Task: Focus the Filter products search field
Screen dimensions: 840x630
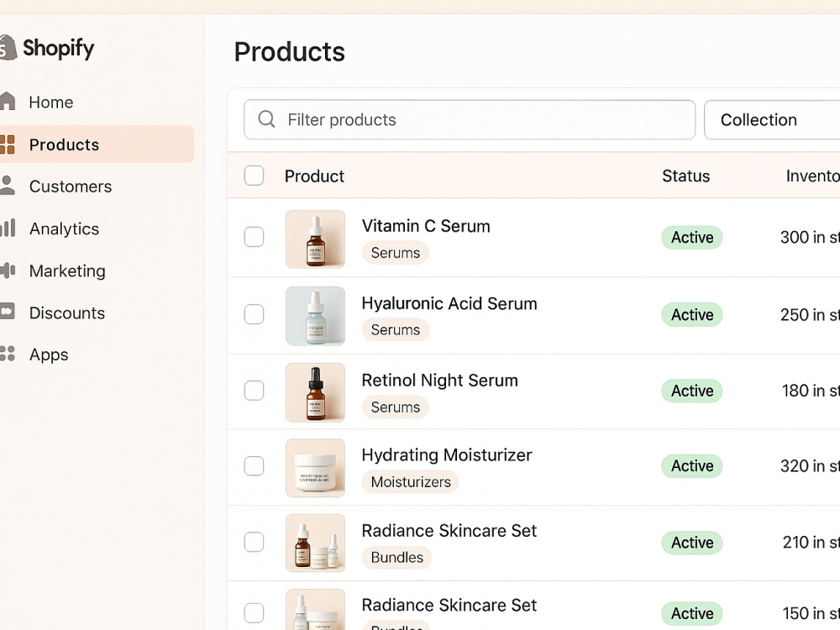Action: click(470, 119)
